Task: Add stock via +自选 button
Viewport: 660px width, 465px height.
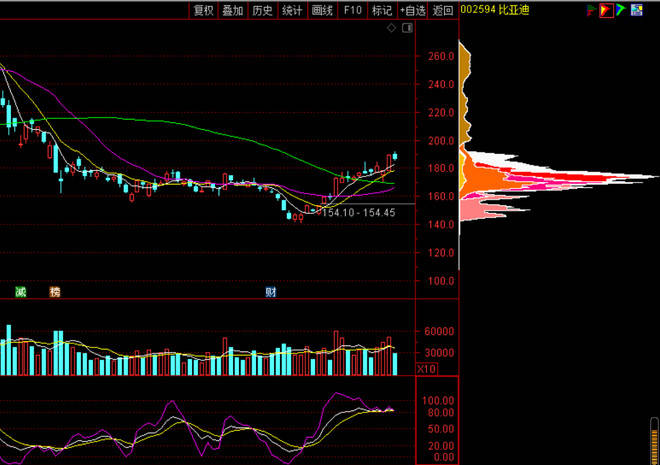Action: 413,10
